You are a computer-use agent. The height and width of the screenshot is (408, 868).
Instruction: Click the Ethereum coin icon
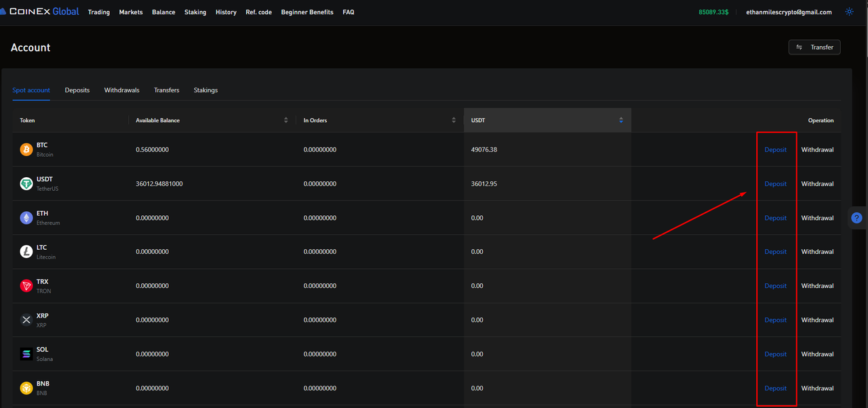pyautogui.click(x=26, y=218)
